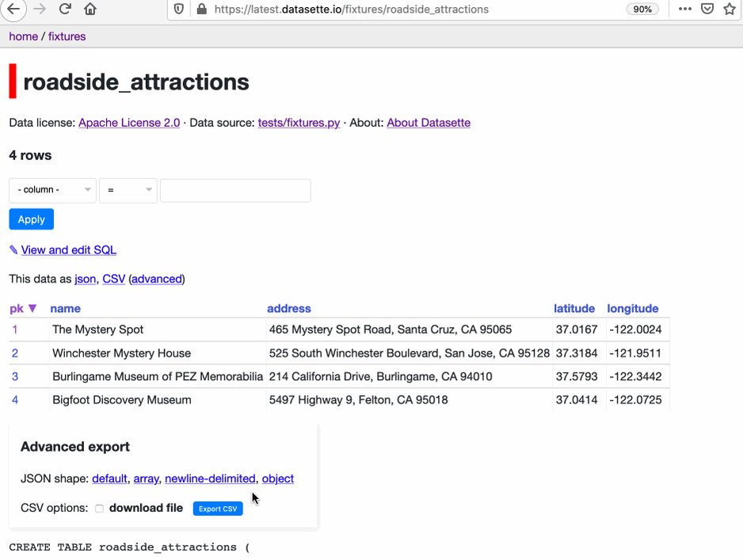The height and width of the screenshot is (560, 743).
Task: Open row with pk 1
Action: click(15, 330)
